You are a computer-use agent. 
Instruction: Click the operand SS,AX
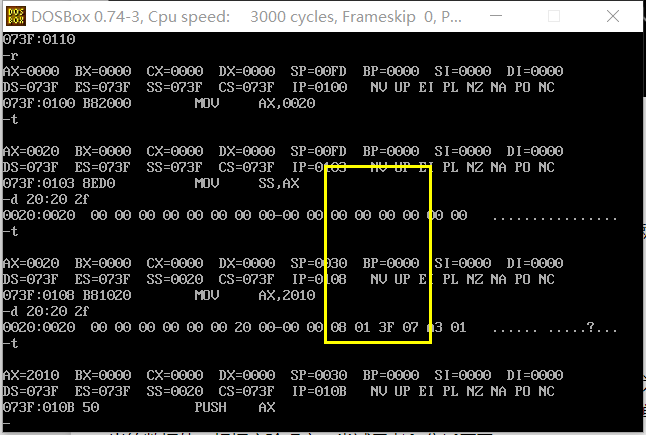tap(279, 183)
